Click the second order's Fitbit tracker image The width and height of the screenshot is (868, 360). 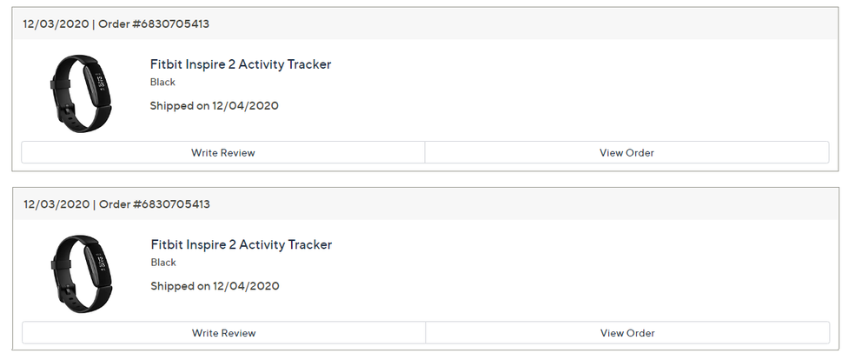point(81,273)
